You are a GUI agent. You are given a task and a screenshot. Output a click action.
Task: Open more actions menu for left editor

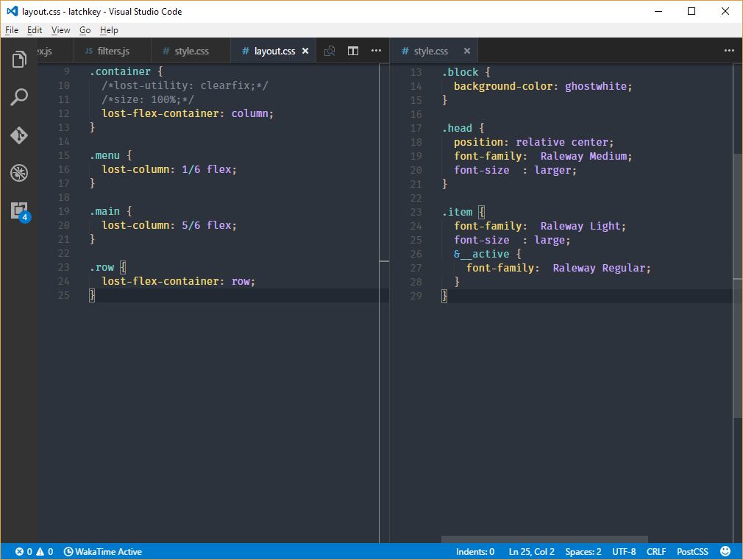377,51
